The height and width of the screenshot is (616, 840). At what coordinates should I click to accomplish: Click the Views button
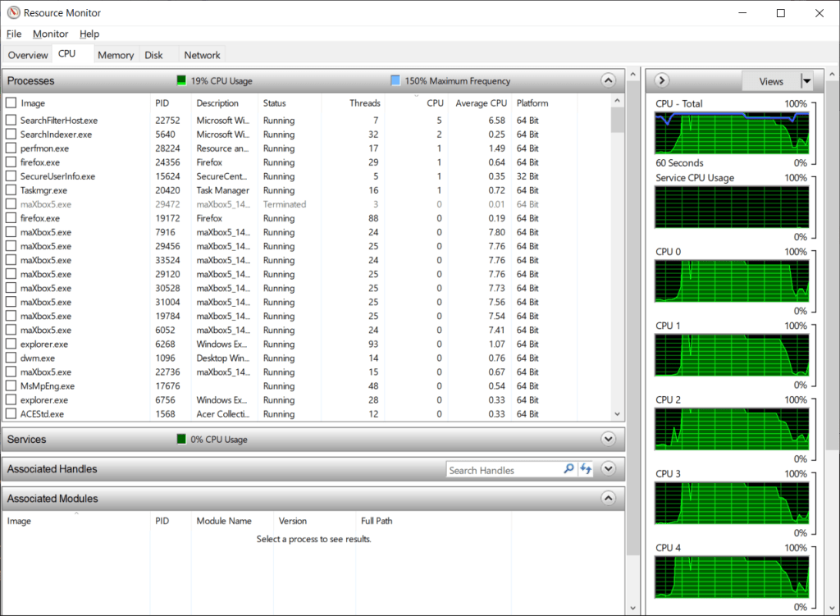[770, 81]
